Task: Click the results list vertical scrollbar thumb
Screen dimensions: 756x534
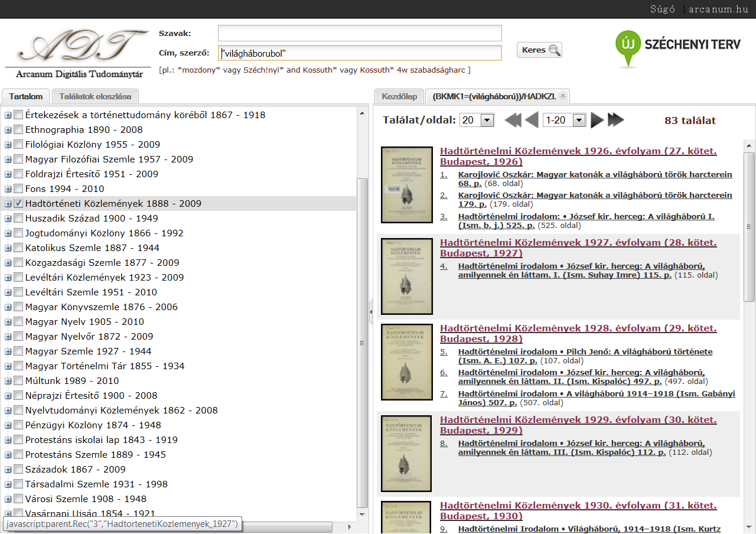Action: coord(749,227)
